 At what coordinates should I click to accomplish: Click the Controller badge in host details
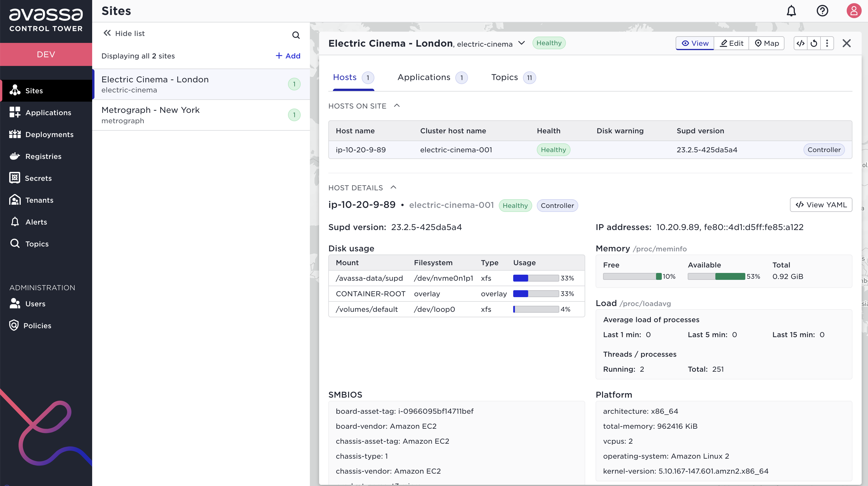(x=557, y=206)
